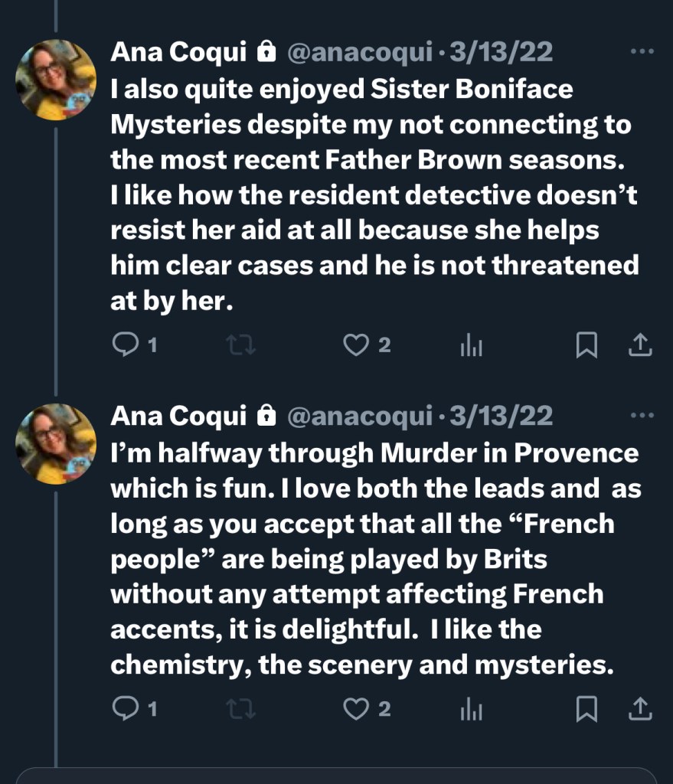Image resolution: width=673 pixels, height=784 pixels.
Task: View analytics for Sister Boniface tweet
Action: coord(471,347)
